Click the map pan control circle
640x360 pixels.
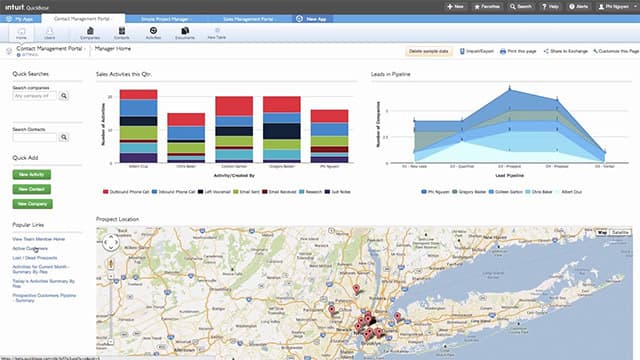pyautogui.click(x=111, y=242)
